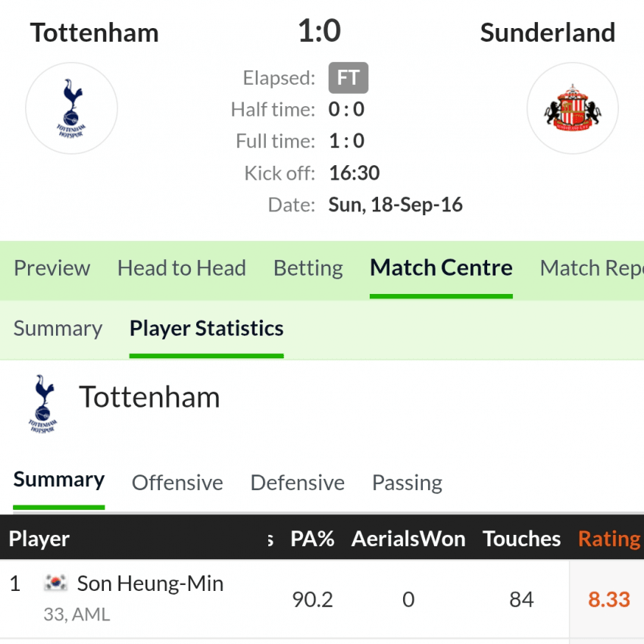Switch to the Summary sub-tab under Match Centre

click(x=58, y=329)
